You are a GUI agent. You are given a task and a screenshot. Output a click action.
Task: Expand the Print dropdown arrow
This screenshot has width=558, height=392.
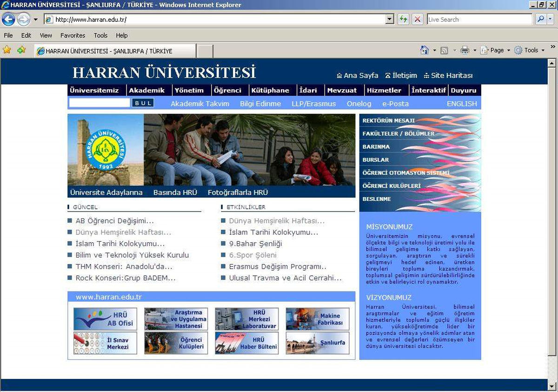[475, 50]
